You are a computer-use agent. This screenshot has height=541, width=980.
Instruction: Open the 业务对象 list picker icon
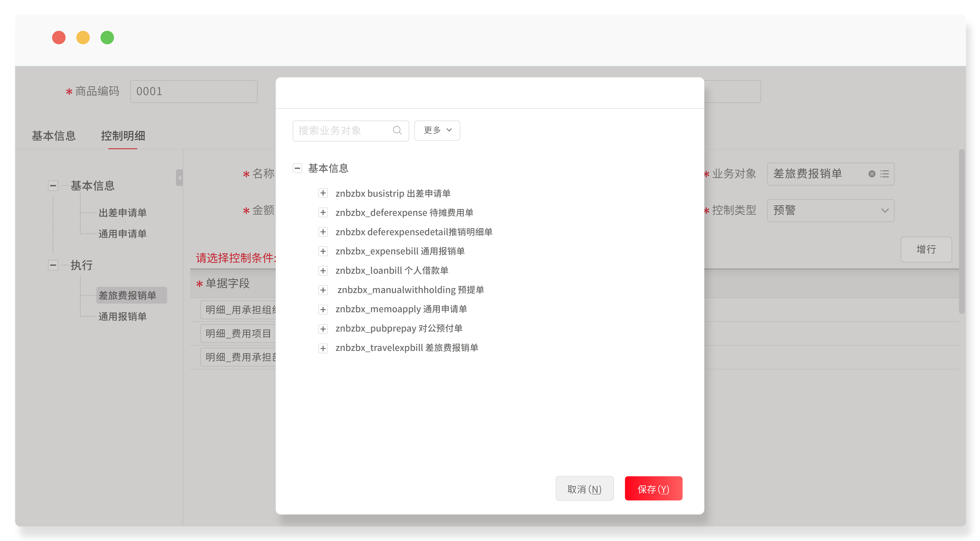click(884, 174)
